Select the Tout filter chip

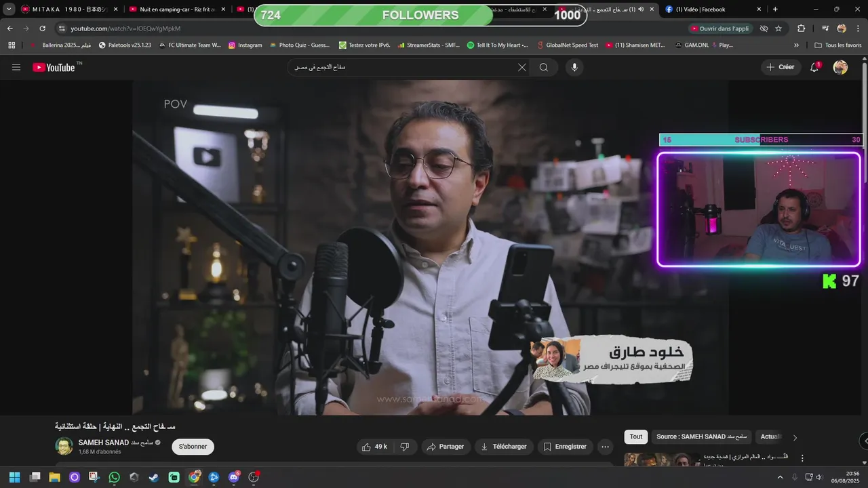635,437
